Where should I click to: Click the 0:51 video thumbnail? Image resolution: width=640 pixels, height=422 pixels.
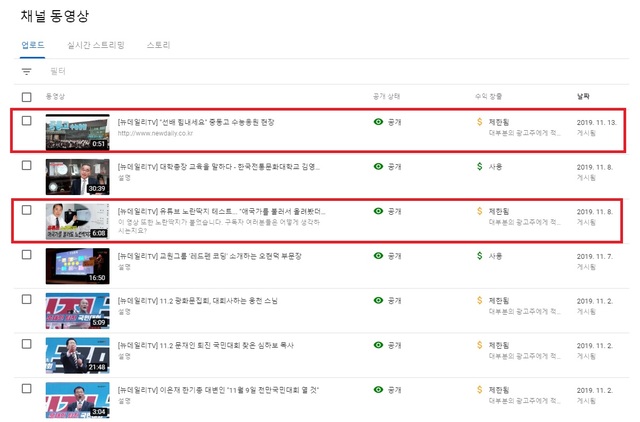(78, 132)
